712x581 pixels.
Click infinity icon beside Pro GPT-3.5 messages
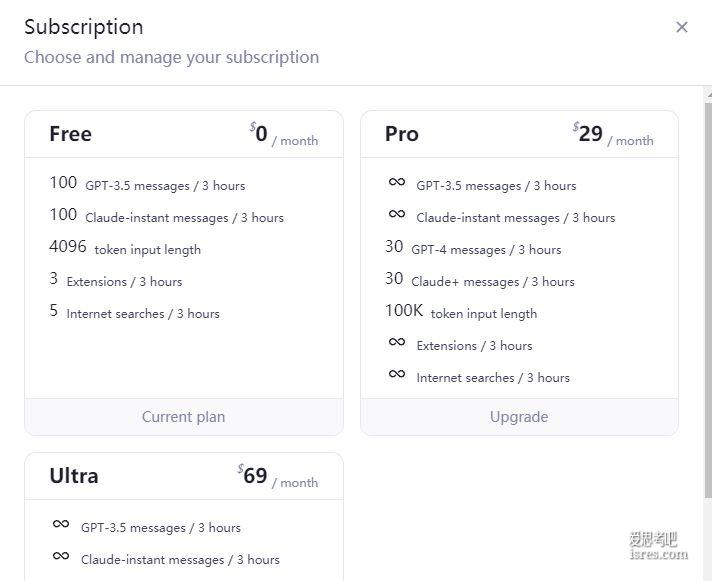pyautogui.click(x=397, y=182)
